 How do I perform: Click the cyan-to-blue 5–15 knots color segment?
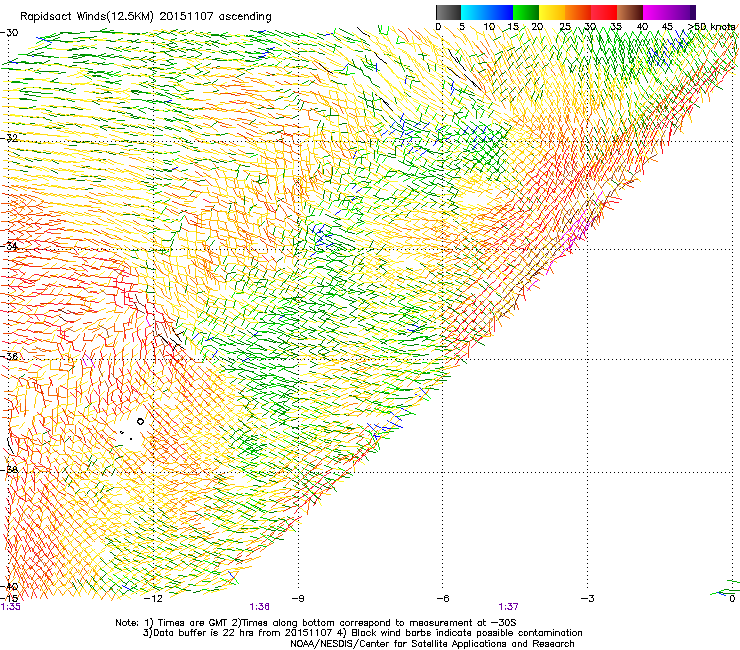tap(487, 12)
